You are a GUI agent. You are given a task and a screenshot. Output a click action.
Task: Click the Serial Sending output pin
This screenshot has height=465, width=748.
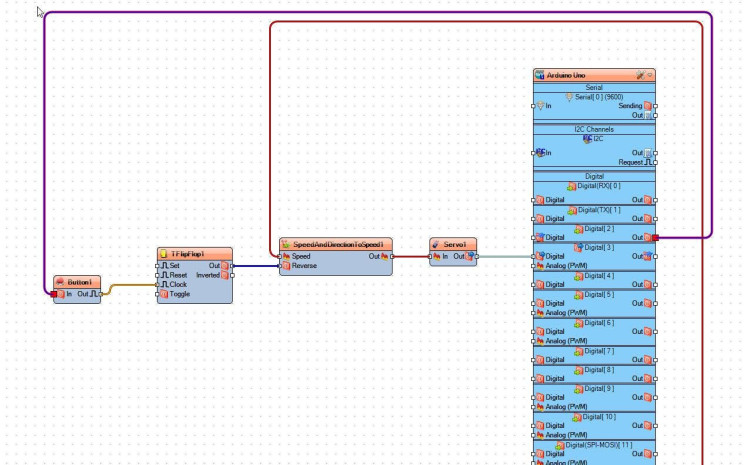(655, 105)
